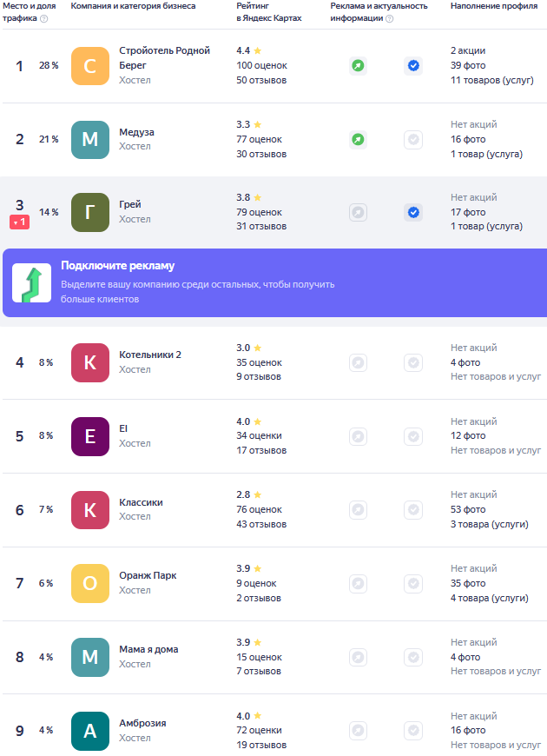Click the grey ad icon for Котельники 2
547x756 pixels.
358,362
